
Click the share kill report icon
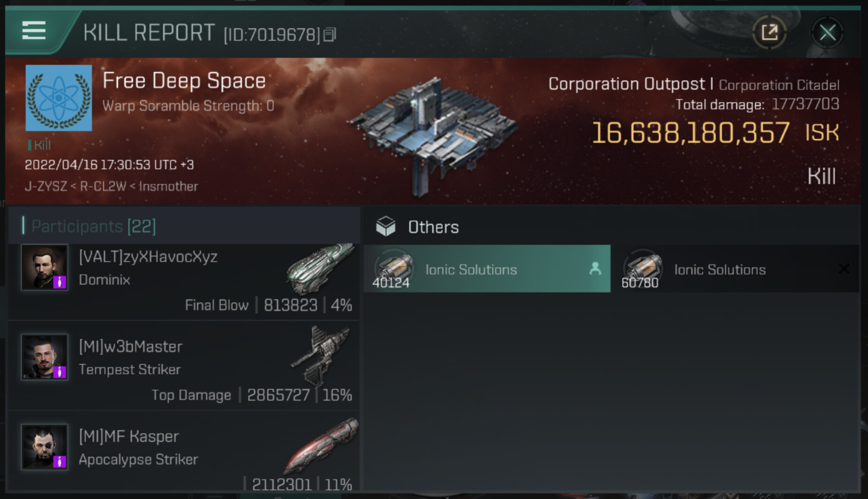point(769,32)
